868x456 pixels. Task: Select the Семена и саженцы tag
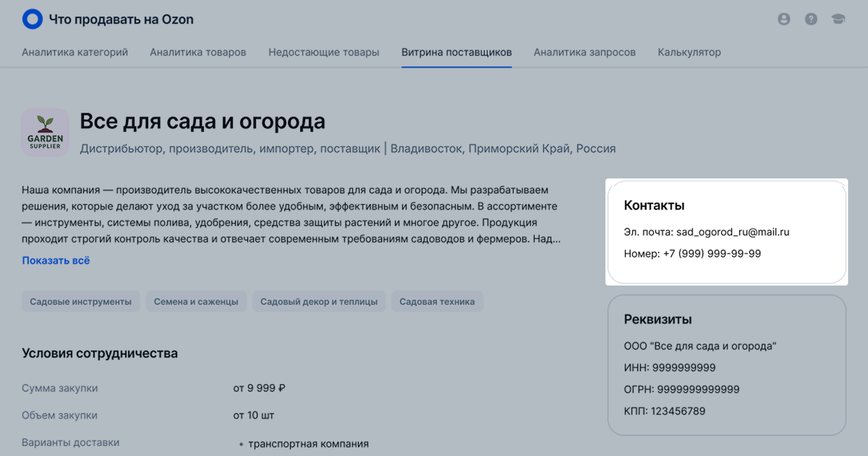pos(196,301)
